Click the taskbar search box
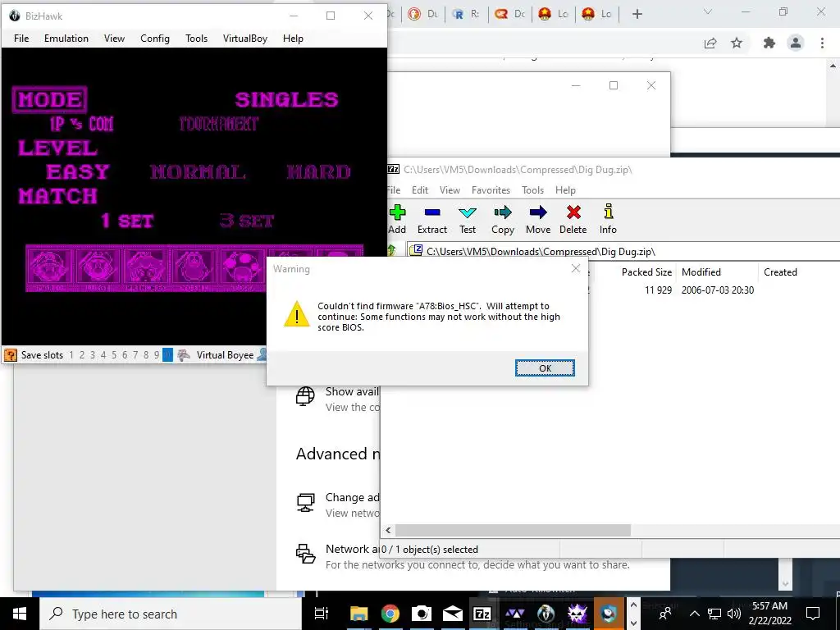This screenshot has height=630, width=840. point(171,614)
